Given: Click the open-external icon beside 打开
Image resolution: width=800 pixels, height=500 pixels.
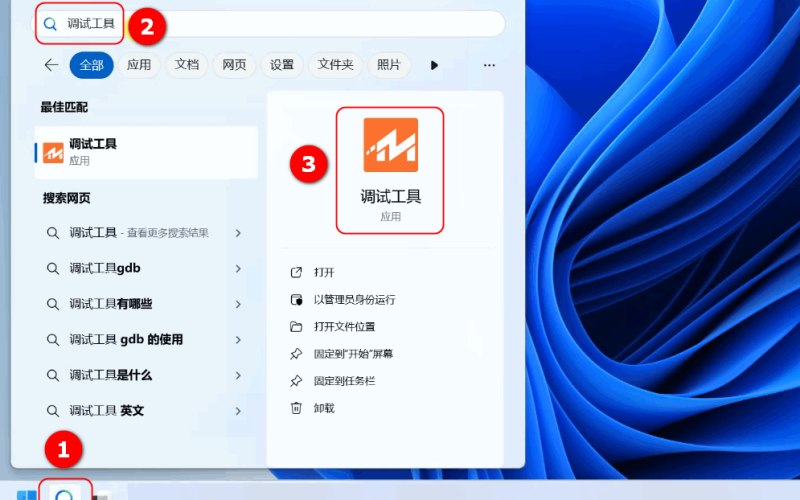Looking at the screenshot, I should 296,272.
